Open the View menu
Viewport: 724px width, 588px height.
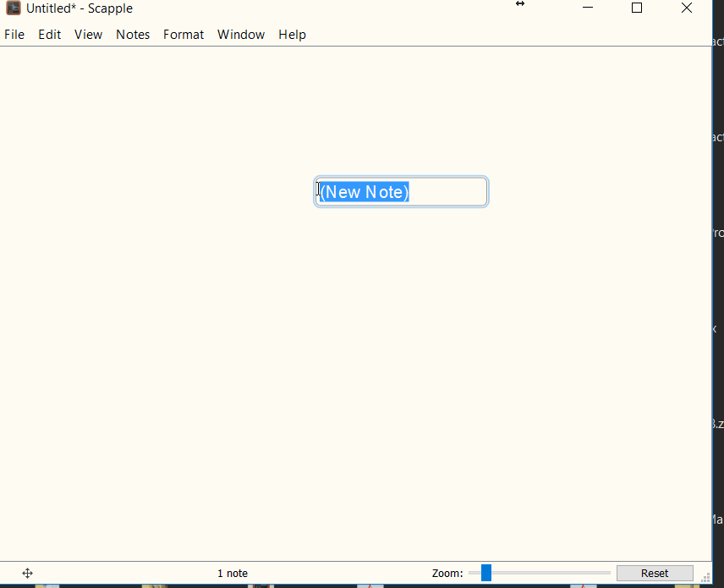pyautogui.click(x=88, y=35)
